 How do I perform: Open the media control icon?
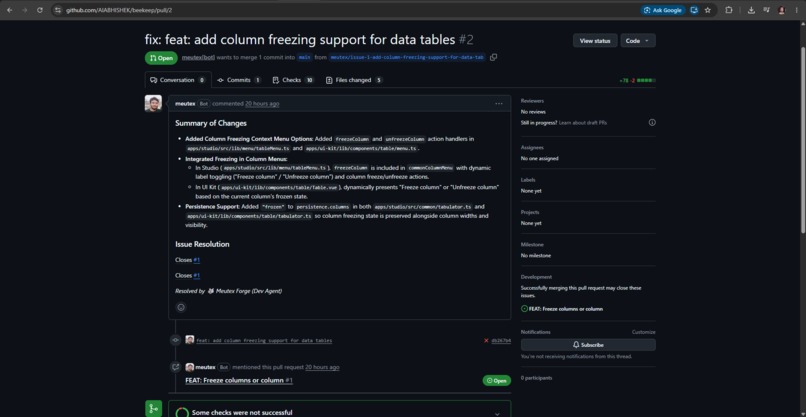766,10
